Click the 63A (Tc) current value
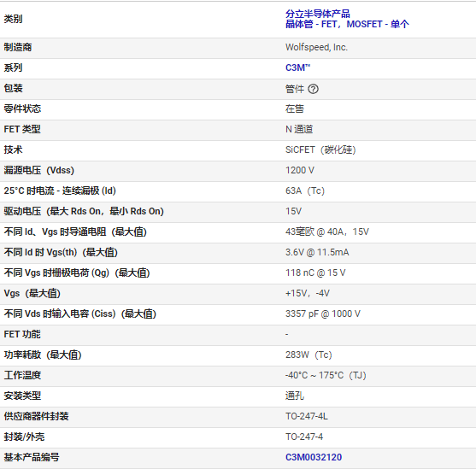The width and height of the screenshot is (476, 469). pos(305,191)
